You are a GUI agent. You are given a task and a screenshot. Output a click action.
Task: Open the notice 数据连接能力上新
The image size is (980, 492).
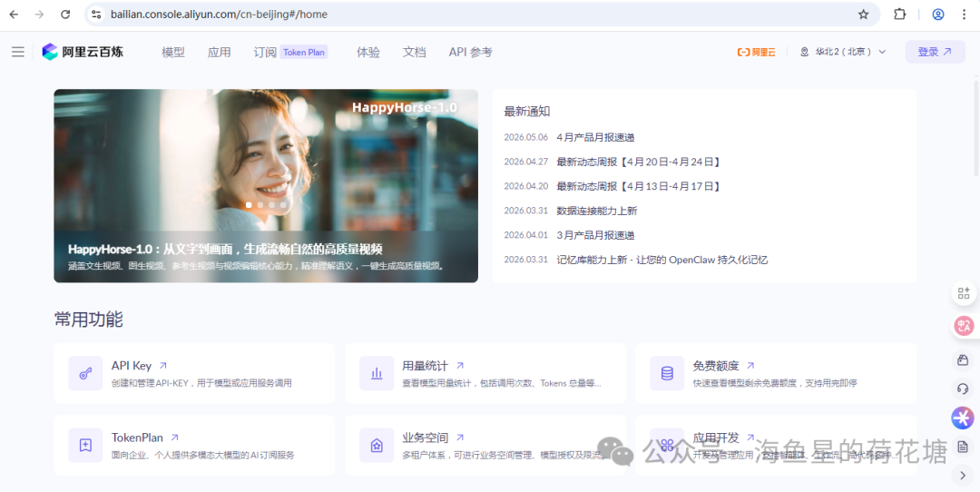coord(597,211)
